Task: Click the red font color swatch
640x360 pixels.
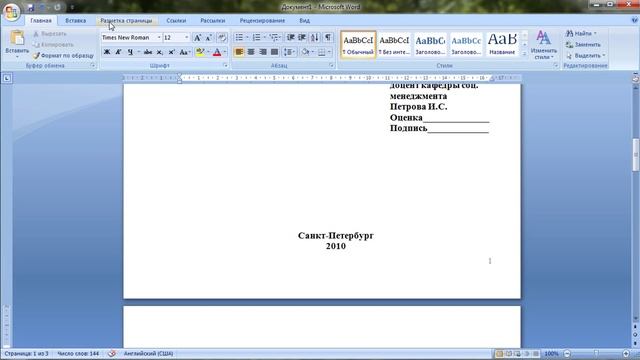Action: [217, 52]
